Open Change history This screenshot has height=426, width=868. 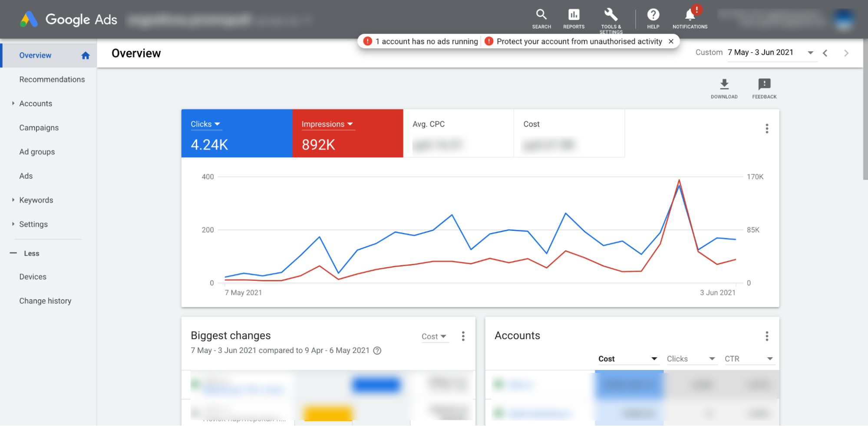(x=45, y=301)
